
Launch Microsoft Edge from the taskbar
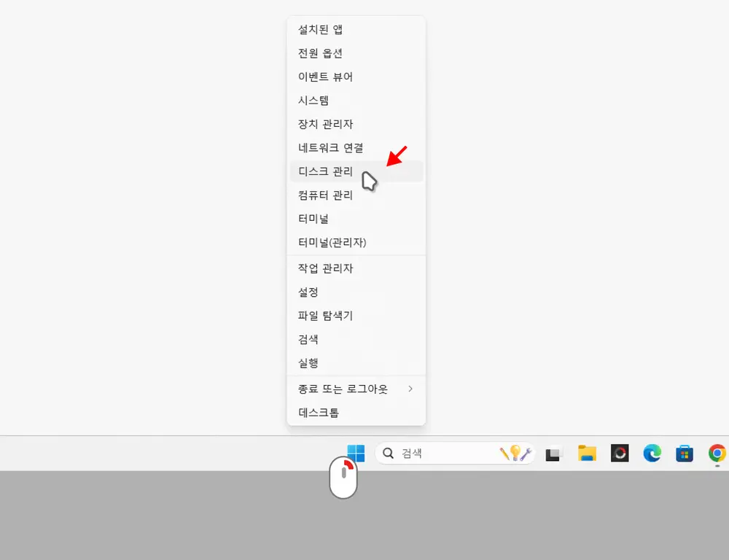[652, 454]
